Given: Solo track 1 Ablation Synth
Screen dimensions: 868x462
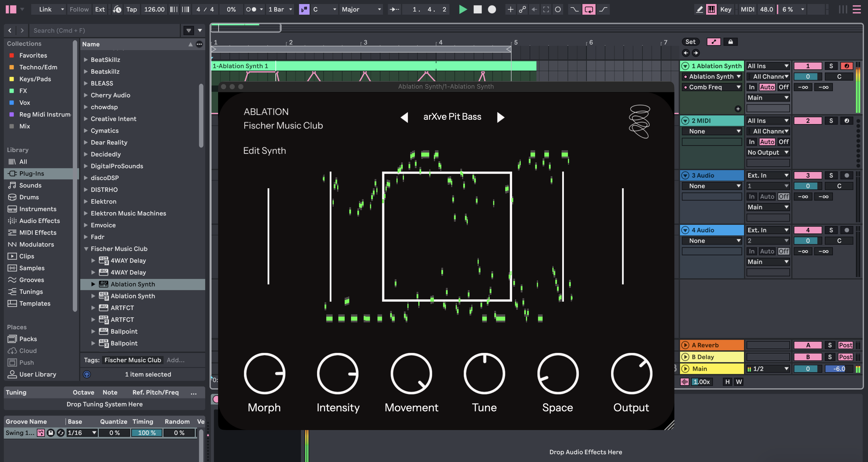Looking at the screenshot, I should (x=831, y=66).
